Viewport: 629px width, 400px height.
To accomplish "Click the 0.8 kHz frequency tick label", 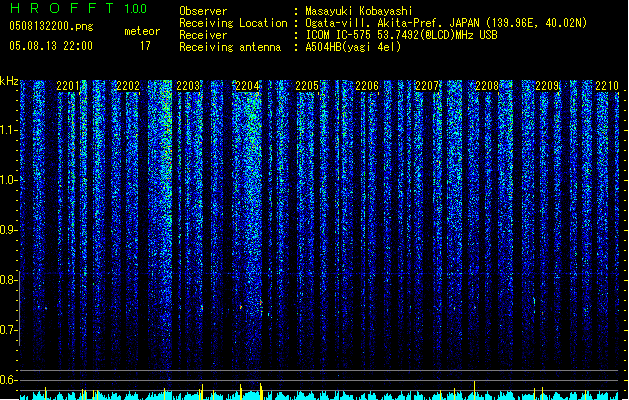I will click(9, 280).
